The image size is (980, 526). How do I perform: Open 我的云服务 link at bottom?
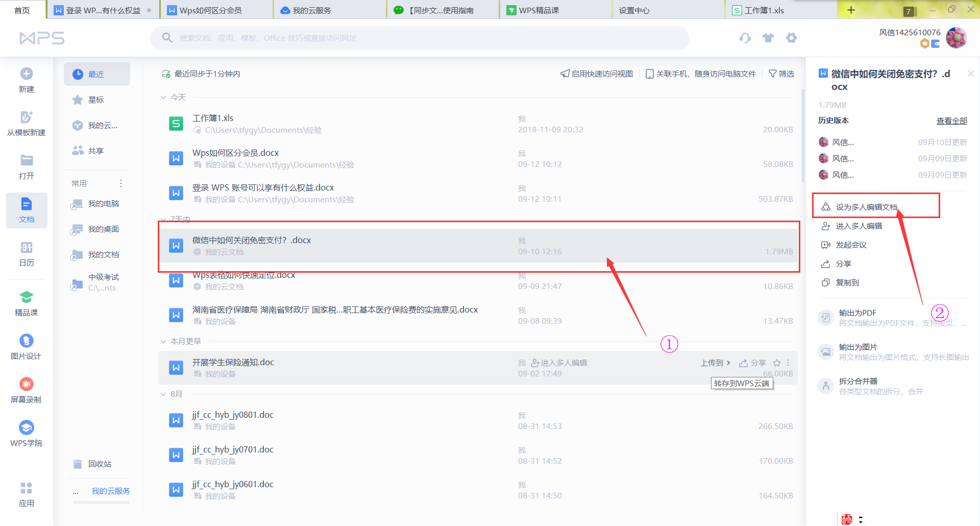[111, 491]
